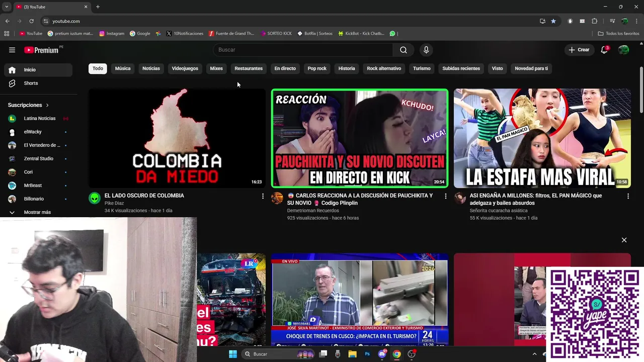Select the Todo filter chip
The image size is (644, 362).
[x=98, y=68]
